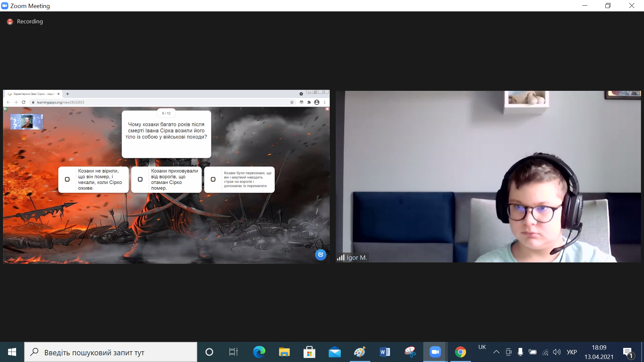644x362 pixels.
Task: Click the question text about Івана Сірка
Action: [166, 131]
